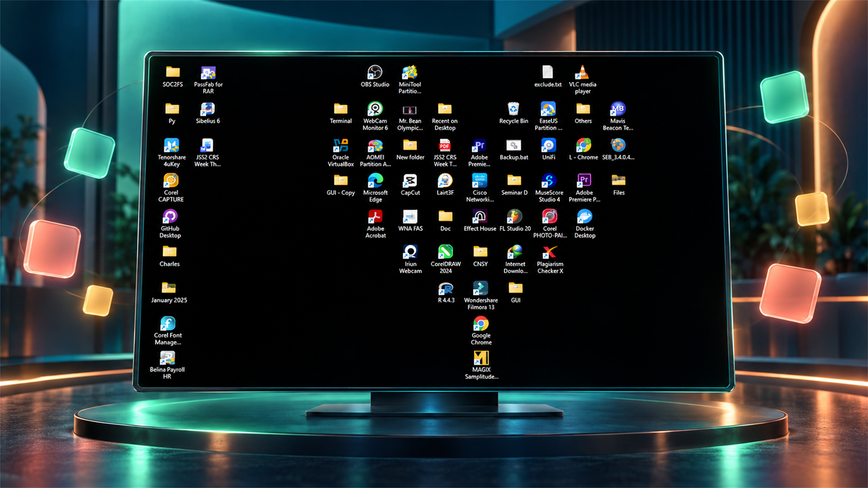
Task: Select the Docker Desktop icon
Action: 585,217
